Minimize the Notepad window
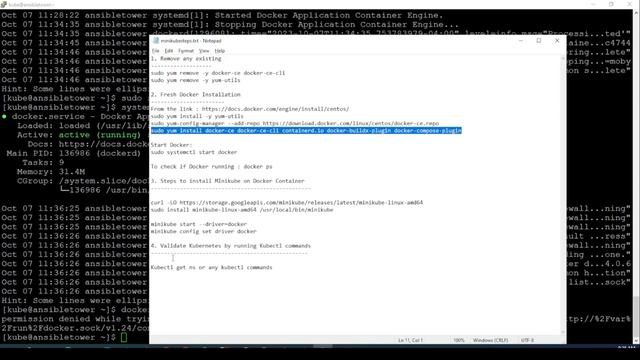This screenshot has width=640, height=360. pyautogui.click(x=521, y=40)
